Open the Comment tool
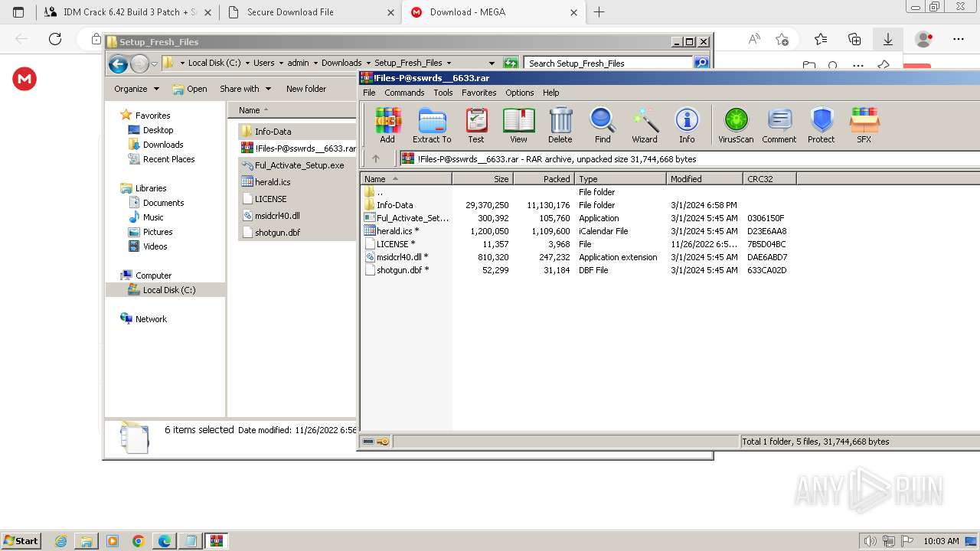 [779, 126]
